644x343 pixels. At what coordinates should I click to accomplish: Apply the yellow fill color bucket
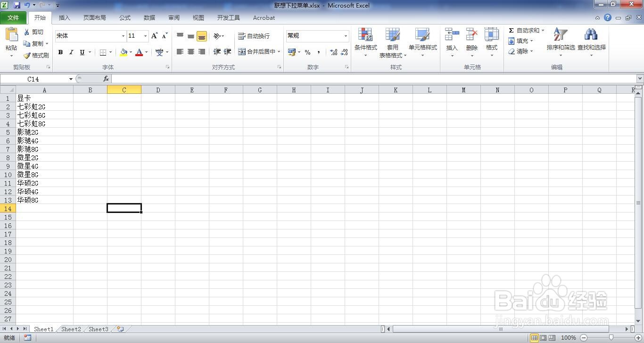(x=124, y=52)
